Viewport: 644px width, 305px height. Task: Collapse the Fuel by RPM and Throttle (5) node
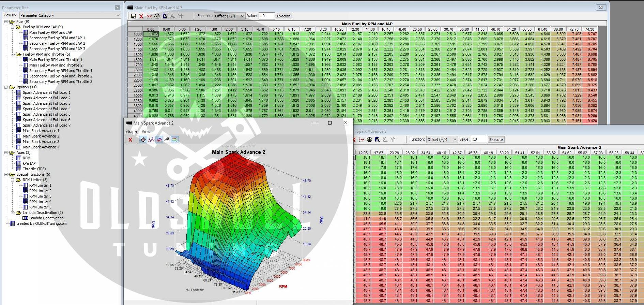pyautogui.click(x=12, y=54)
